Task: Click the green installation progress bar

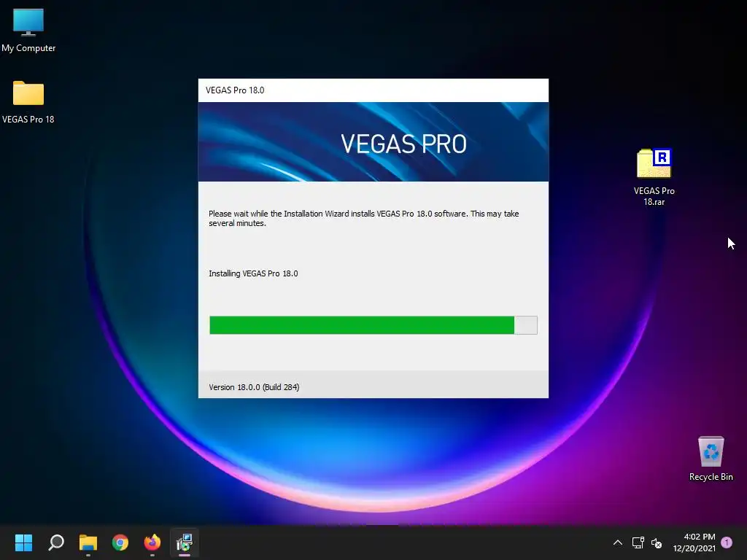Action: 373,325
